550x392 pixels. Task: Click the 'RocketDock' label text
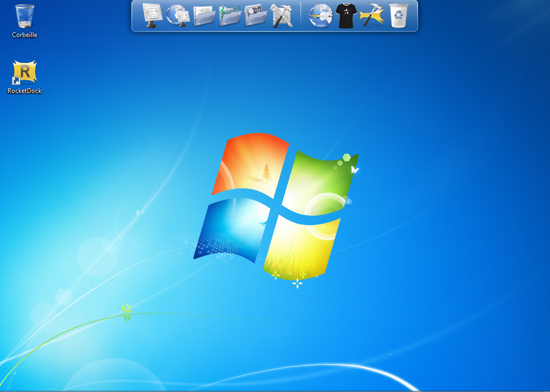(x=25, y=90)
